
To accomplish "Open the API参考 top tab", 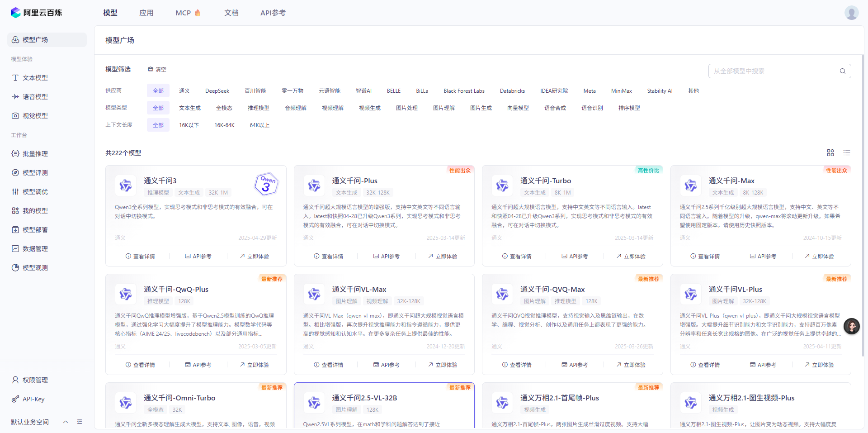I will (273, 13).
